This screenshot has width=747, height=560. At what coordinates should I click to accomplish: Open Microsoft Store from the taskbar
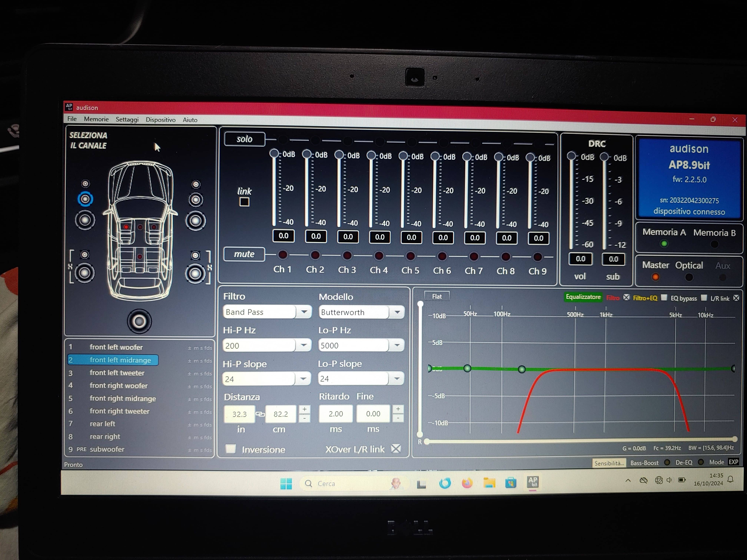click(511, 483)
